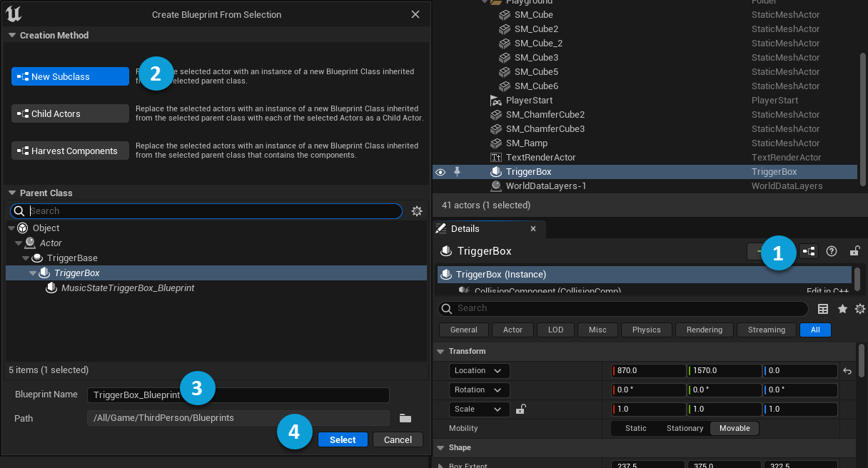Screen dimensions: 868x468
Task: Toggle the Scale ratio lock
Action: (x=521, y=409)
